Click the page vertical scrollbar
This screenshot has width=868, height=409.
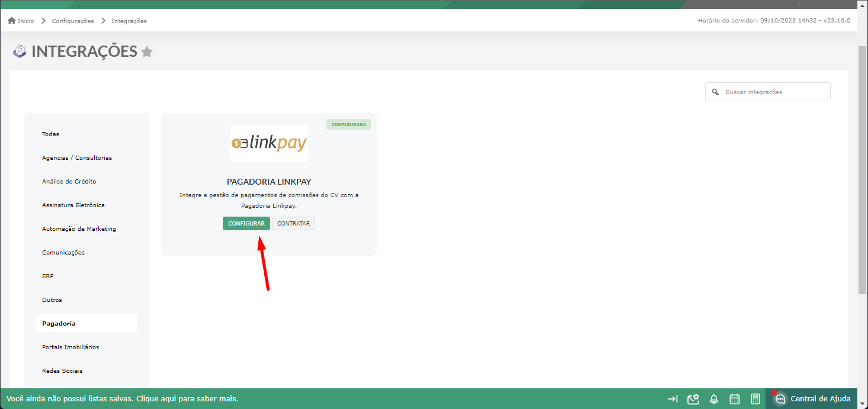(x=863, y=169)
